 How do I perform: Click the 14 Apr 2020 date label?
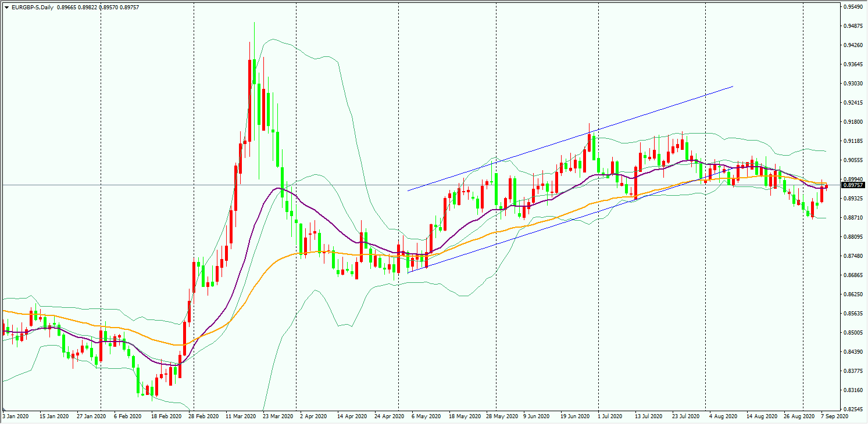353,416
